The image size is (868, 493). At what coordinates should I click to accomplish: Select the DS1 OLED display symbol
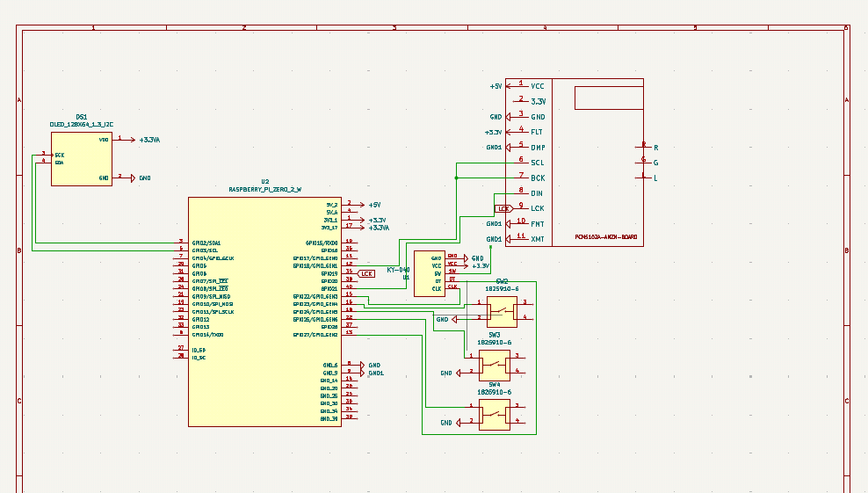coord(82,158)
